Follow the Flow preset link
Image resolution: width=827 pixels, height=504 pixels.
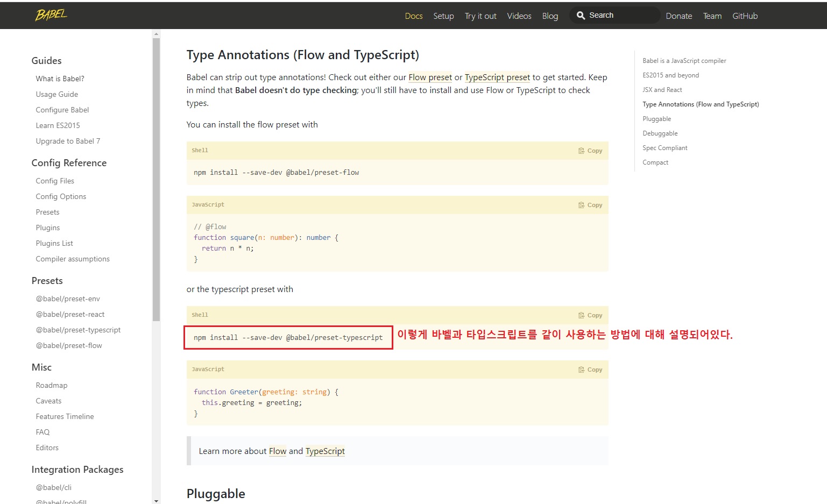430,77
